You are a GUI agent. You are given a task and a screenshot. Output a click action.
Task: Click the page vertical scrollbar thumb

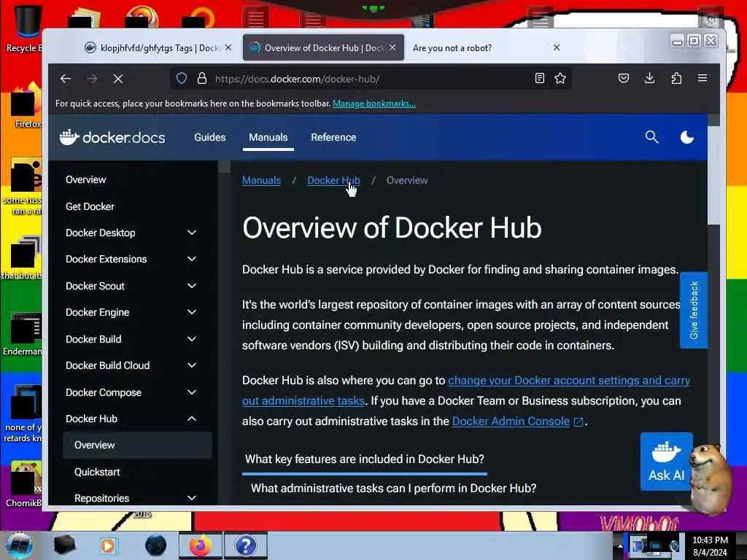(x=713, y=175)
